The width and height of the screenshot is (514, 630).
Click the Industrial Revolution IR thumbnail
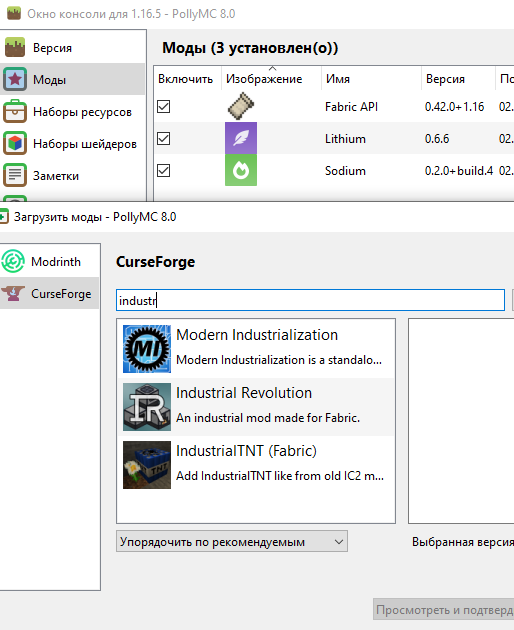[147, 407]
